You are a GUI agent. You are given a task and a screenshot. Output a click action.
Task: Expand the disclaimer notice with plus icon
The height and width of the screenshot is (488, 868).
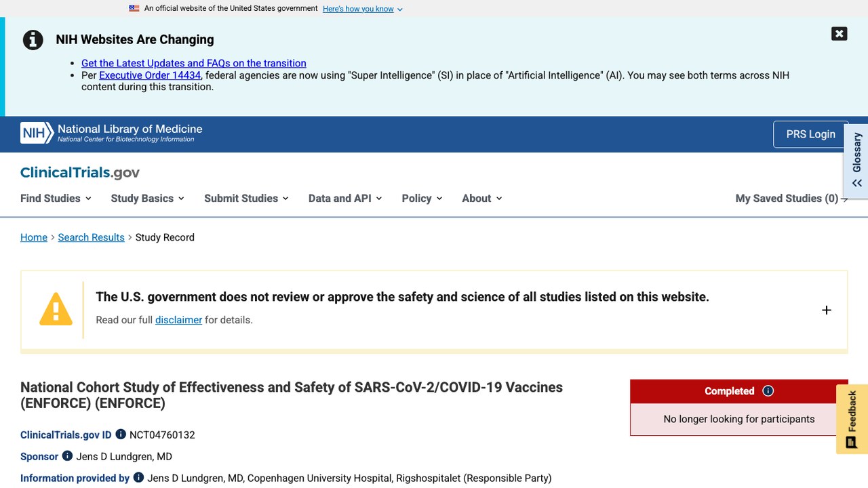pyautogui.click(x=826, y=310)
